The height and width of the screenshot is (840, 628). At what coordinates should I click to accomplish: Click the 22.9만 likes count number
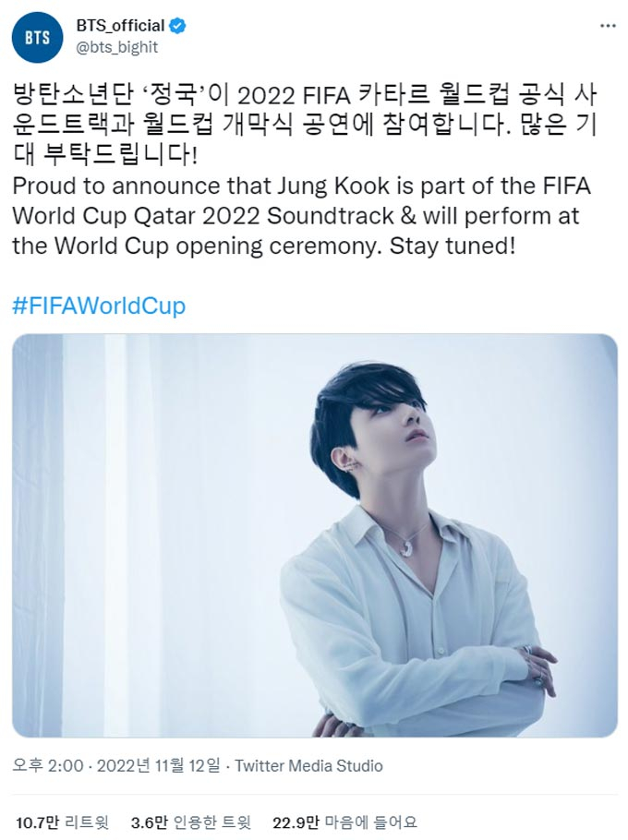[296, 822]
